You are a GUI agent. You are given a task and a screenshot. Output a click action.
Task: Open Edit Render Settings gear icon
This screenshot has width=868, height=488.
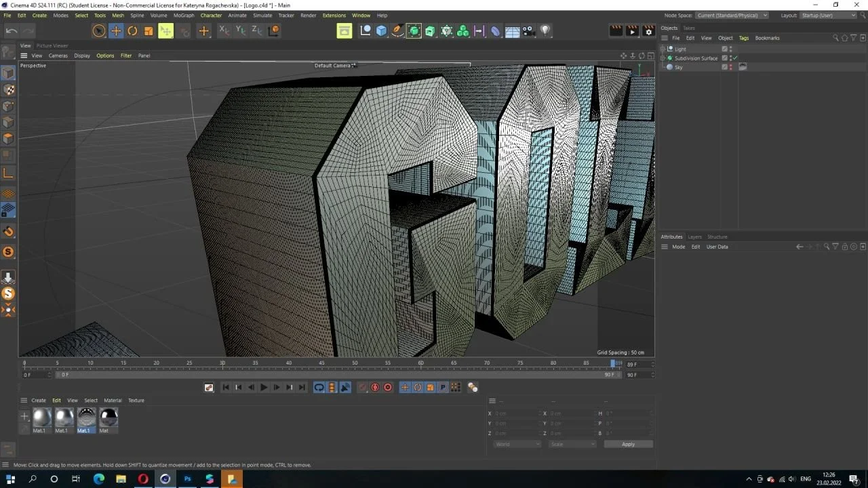pos(648,30)
